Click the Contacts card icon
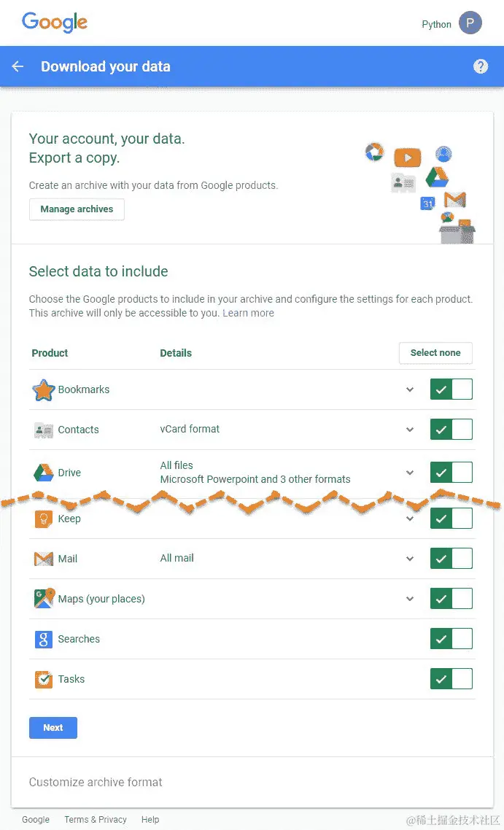Viewport: 504px width, 830px height. click(x=43, y=430)
